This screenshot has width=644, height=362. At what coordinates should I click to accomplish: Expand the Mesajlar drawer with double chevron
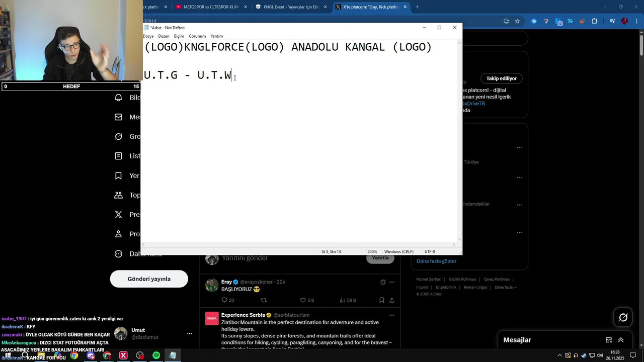coord(621,340)
